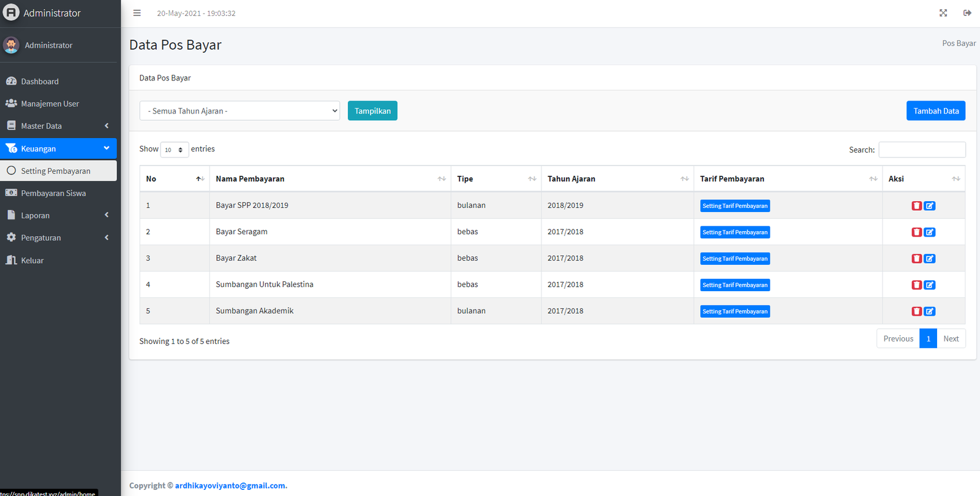Click the Search input field
Screen dimensions: 980x496
(922, 150)
